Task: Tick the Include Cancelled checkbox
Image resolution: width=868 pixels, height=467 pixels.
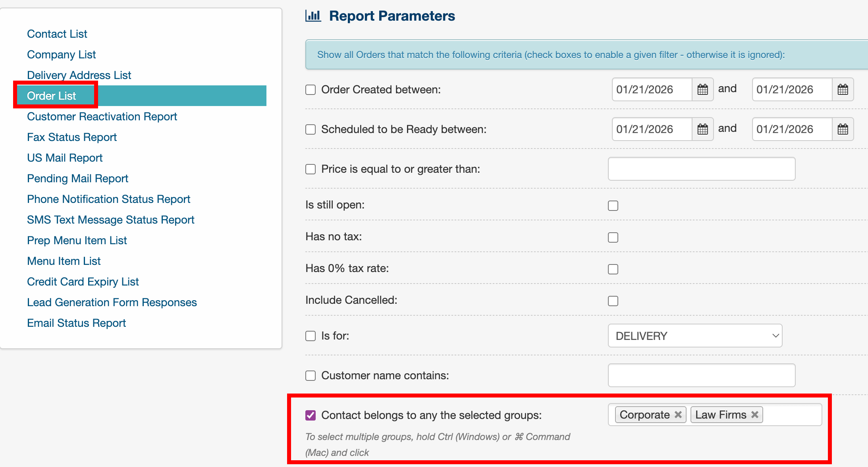Action: point(613,301)
